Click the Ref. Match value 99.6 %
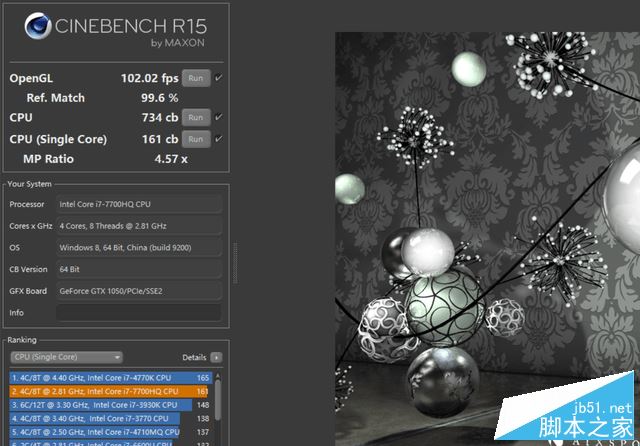The height and width of the screenshot is (446, 640). [160, 98]
